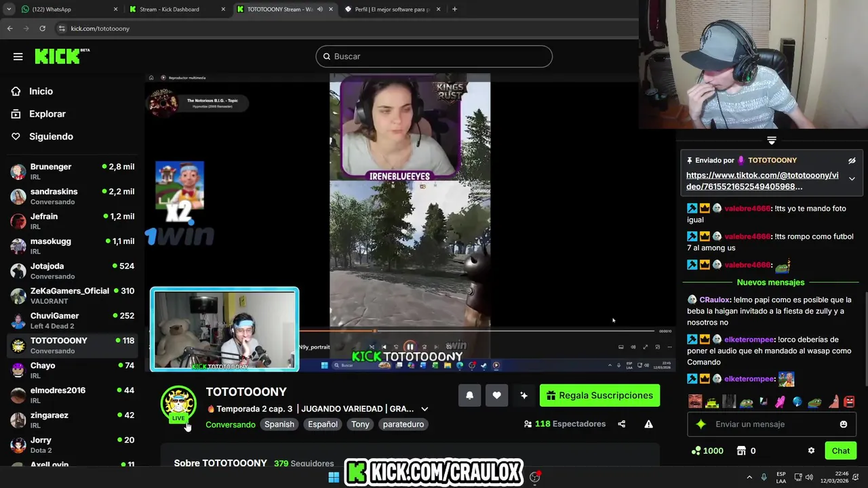Click the green sparkle icon in chat input

click(701, 424)
